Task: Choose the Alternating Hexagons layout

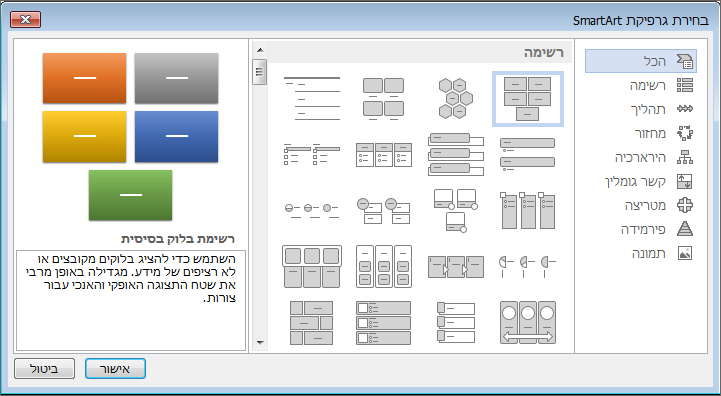Action: (455, 98)
